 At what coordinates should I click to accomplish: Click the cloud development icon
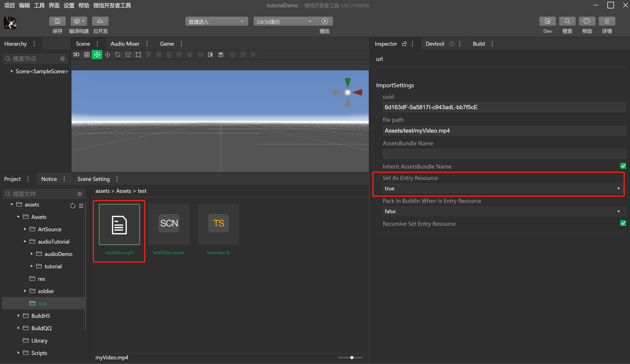100,21
